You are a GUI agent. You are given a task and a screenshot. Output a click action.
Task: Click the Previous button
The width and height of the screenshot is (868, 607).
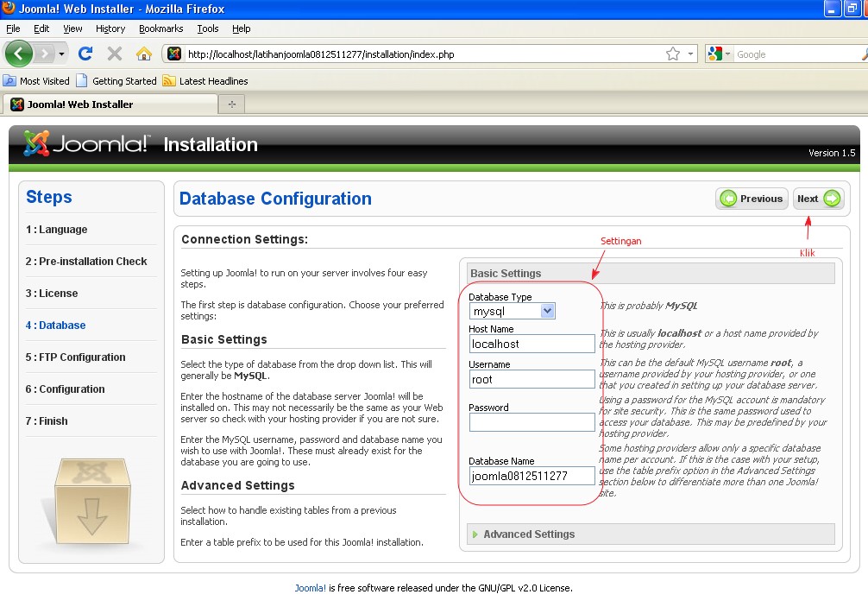tap(752, 199)
